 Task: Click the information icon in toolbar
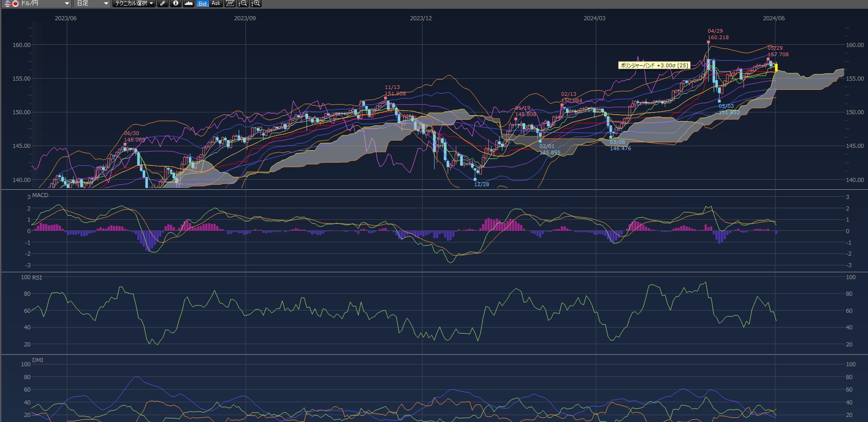pyautogui.click(x=176, y=4)
